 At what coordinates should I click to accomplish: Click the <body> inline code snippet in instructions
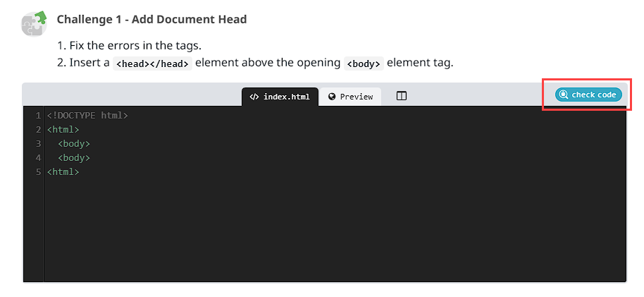tap(364, 63)
